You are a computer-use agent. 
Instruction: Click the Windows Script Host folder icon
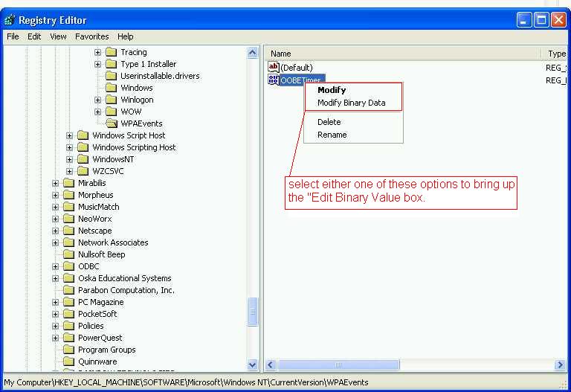(83, 135)
